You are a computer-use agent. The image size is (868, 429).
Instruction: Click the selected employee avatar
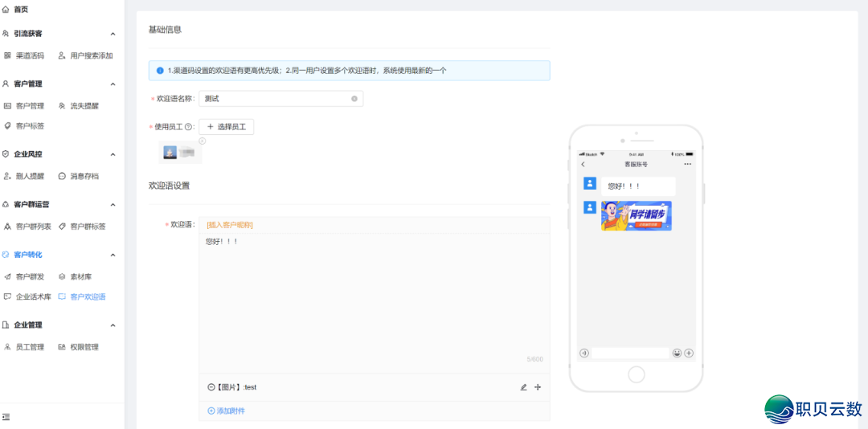coord(170,152)
